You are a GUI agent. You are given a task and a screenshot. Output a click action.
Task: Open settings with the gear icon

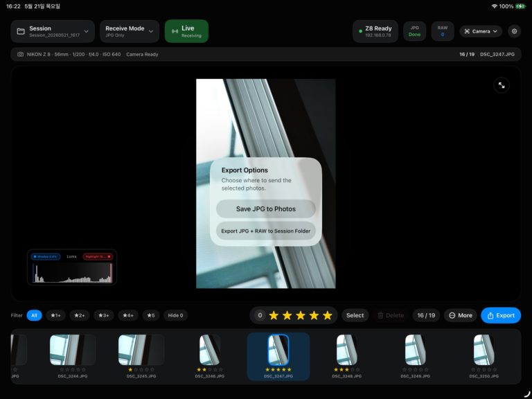(x=515, y=31)
